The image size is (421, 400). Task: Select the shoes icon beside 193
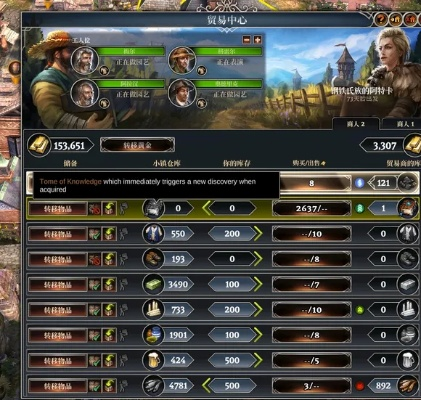[x=153, y=259]
